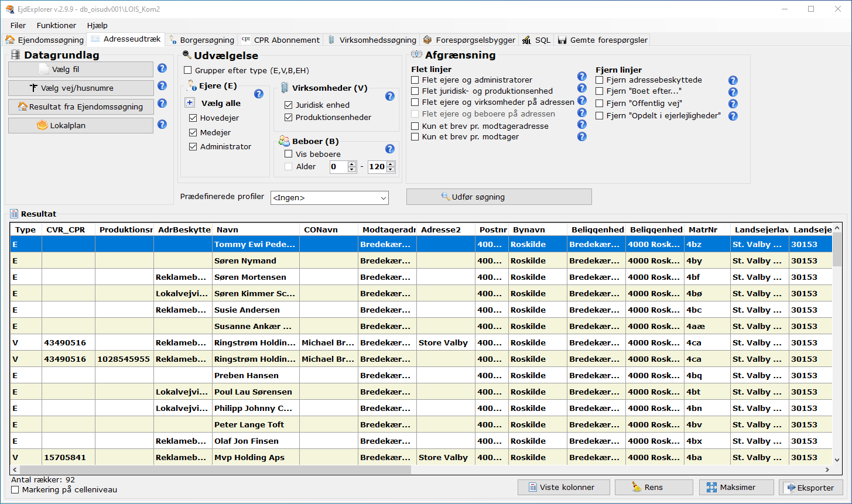Viewport: 852px width, 504px height.
Task: Increase the minimum Alder spinner value
Action: [x=352, y=164]
